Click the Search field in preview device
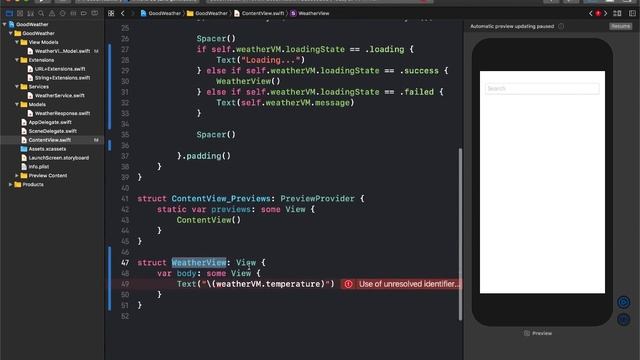The image size is (640, 360). (x=542, y=89)
